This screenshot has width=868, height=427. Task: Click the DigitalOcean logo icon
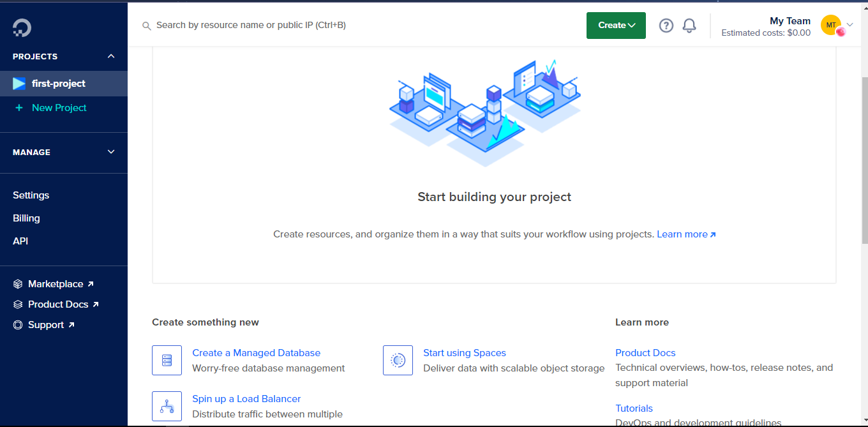tap(22, 27)
